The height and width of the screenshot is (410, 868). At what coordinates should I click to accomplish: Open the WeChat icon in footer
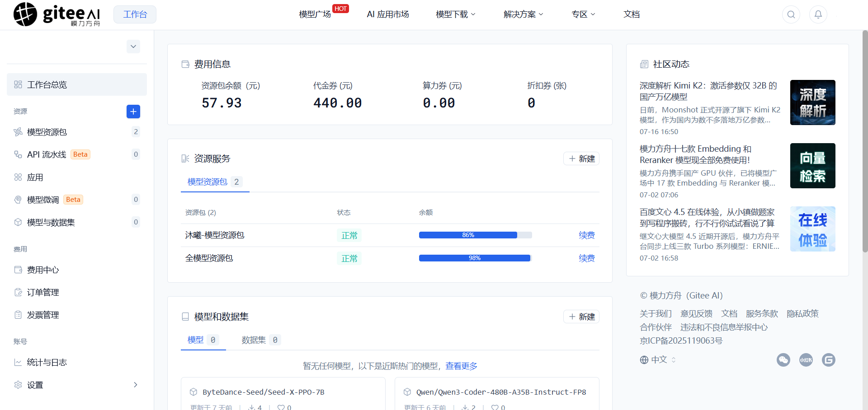point(783,360)
